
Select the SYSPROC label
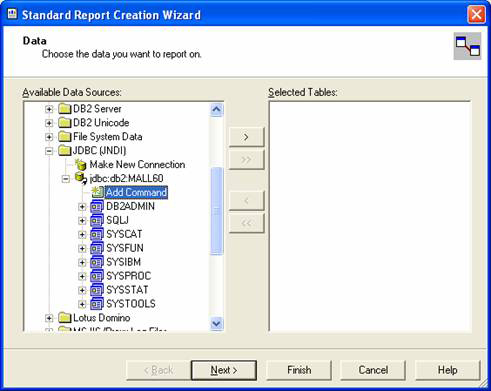[128, 276]
